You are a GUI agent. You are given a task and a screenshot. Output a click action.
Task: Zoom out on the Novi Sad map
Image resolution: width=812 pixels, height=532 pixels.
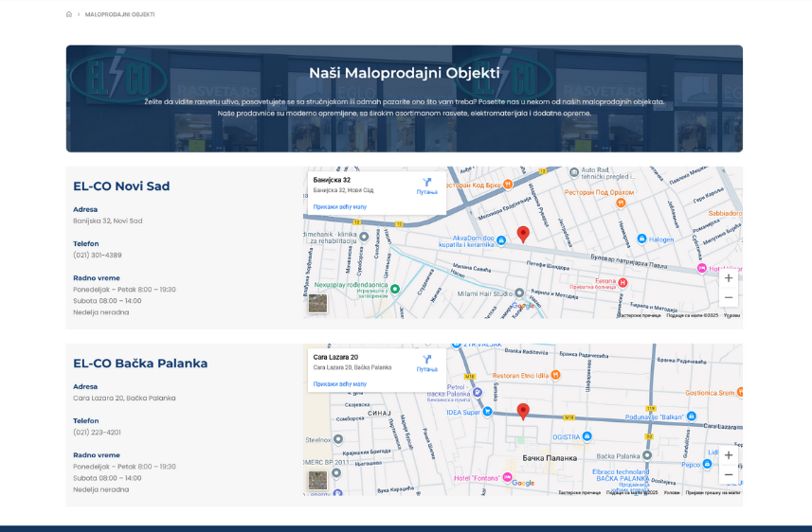(728, 297)
